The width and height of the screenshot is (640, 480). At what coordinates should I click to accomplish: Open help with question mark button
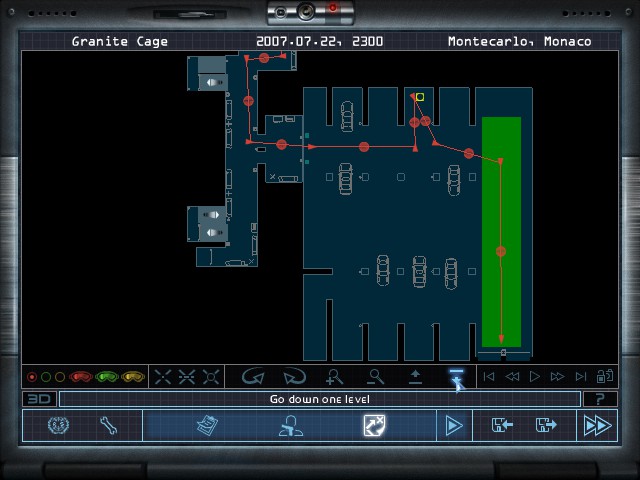pos(599,399)
